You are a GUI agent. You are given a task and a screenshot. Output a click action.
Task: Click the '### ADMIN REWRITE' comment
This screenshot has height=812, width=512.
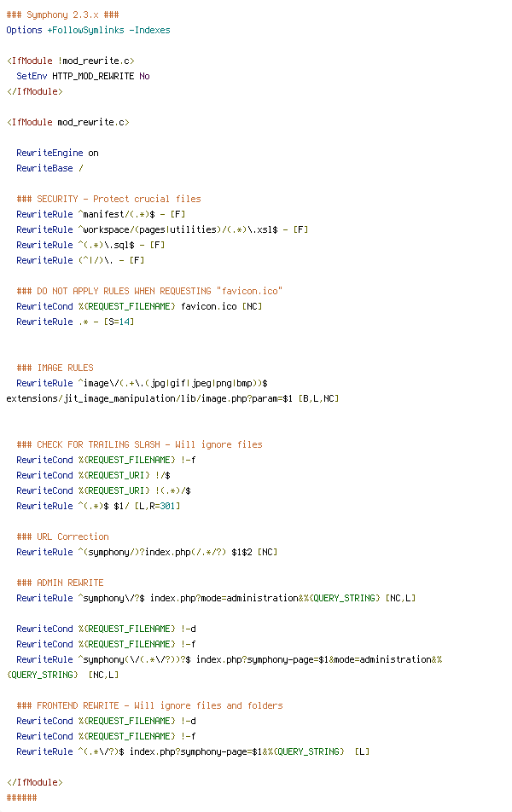(x=60, y=583)
